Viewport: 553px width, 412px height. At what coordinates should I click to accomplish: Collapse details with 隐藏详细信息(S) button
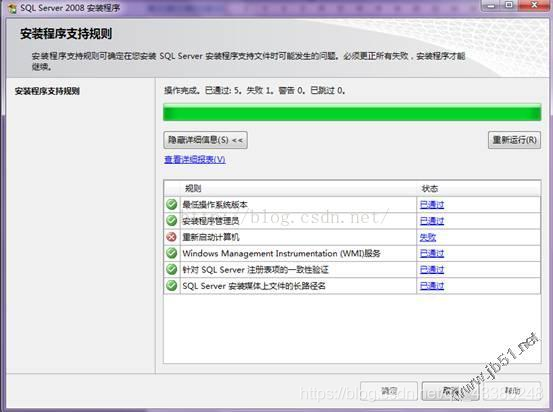[205, 140]
